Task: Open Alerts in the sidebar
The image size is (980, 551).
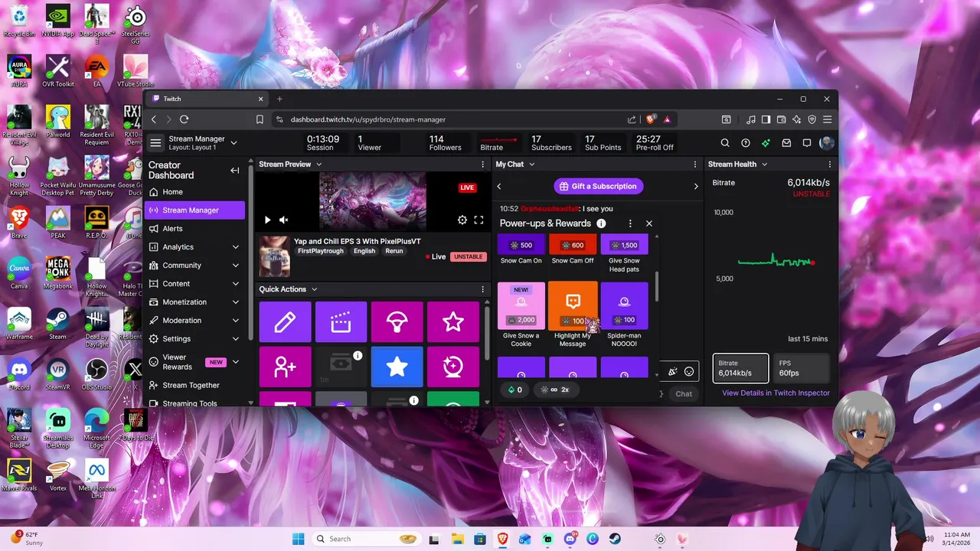Action: [x=194, y=229]
